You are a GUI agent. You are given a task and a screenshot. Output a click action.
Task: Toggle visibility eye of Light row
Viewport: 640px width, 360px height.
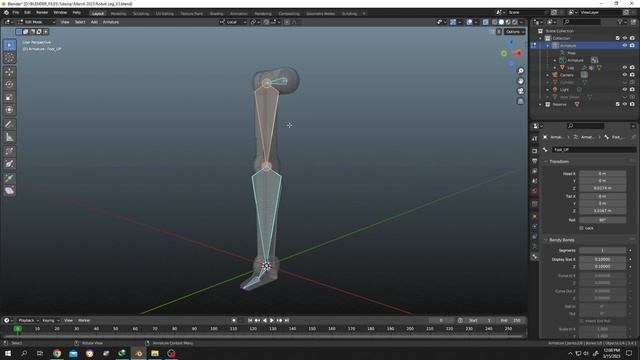(x=624, y=89)
